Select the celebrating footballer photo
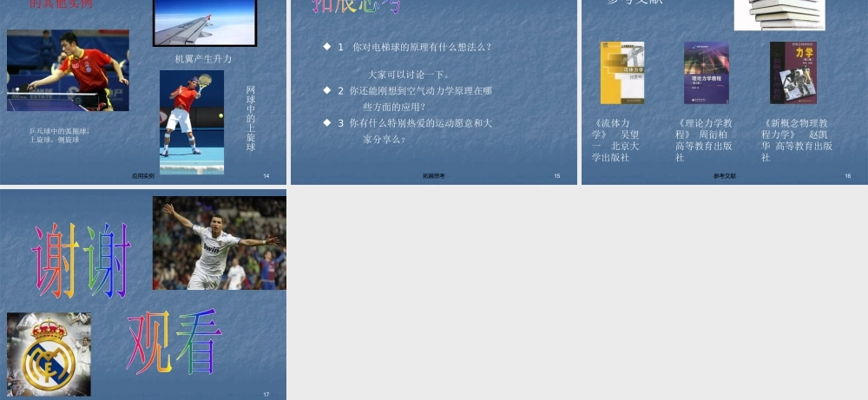Viewport: 868px width, 400px height. (219, 243)
